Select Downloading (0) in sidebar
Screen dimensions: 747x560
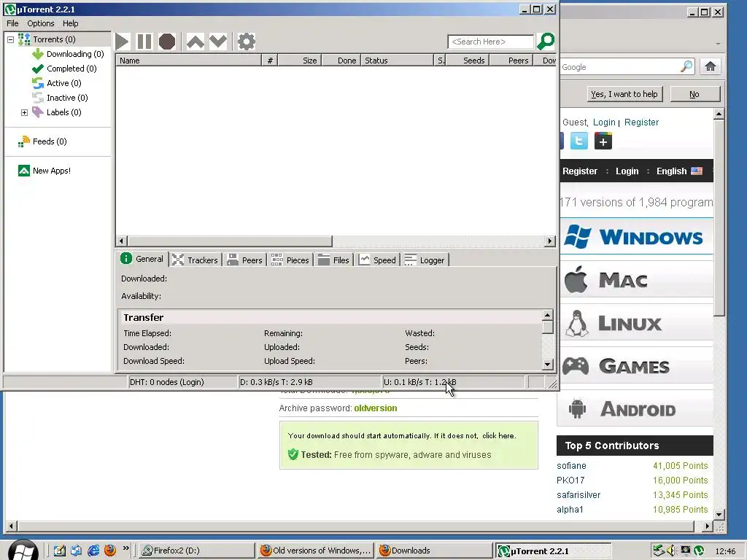click(68, 54)
